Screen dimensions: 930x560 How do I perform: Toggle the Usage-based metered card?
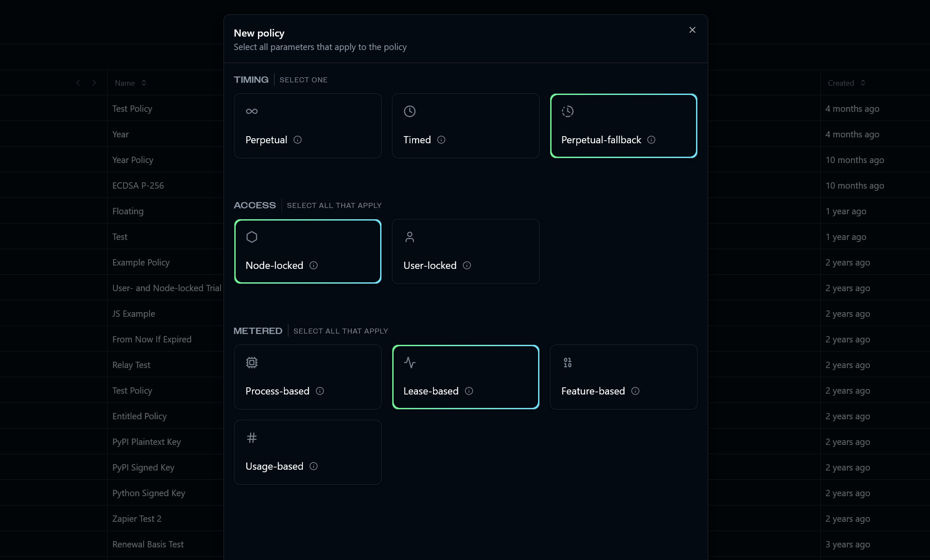(x=307, y=452)
